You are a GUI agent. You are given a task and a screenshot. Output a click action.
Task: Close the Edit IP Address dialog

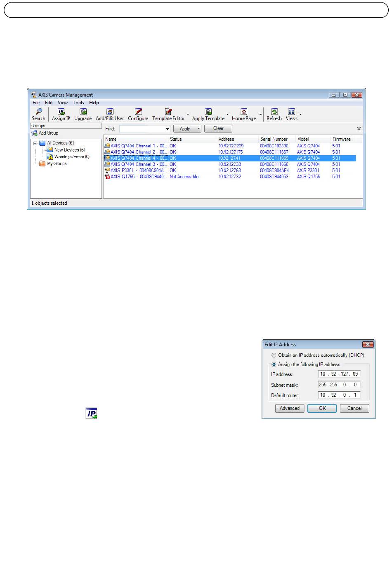coord(368,345)
